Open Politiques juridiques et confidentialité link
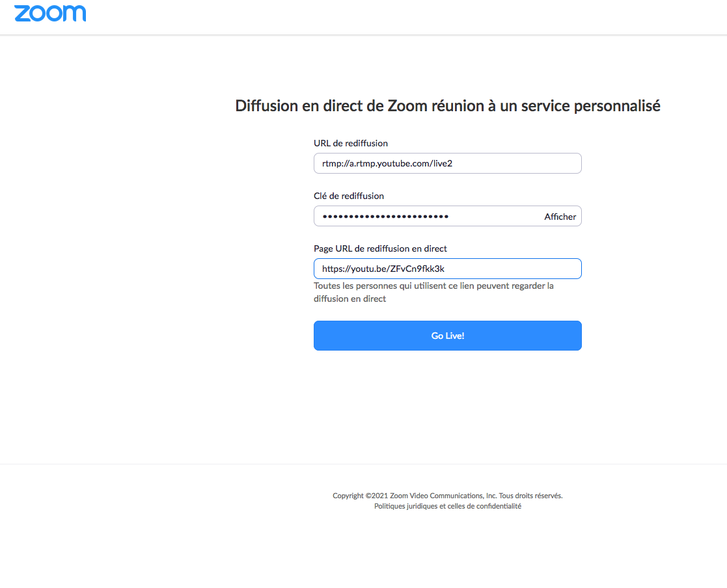This screenshot has width=727, height=588. [x=447, y=507]
